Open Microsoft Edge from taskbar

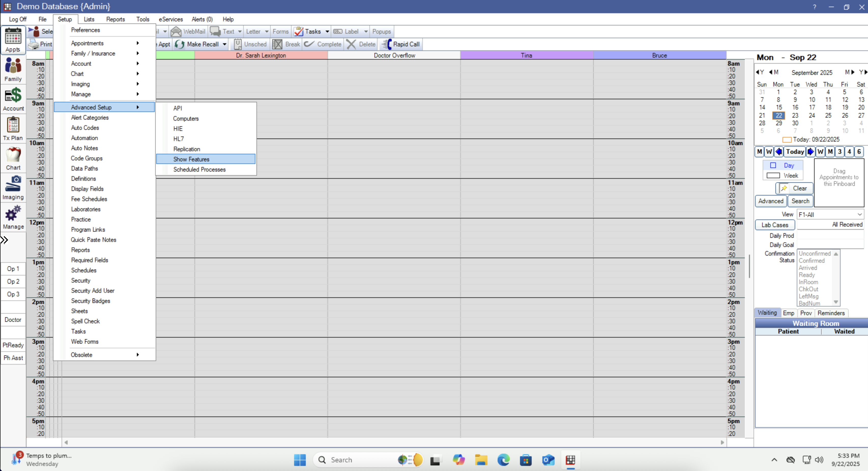(x=503, y=460)
